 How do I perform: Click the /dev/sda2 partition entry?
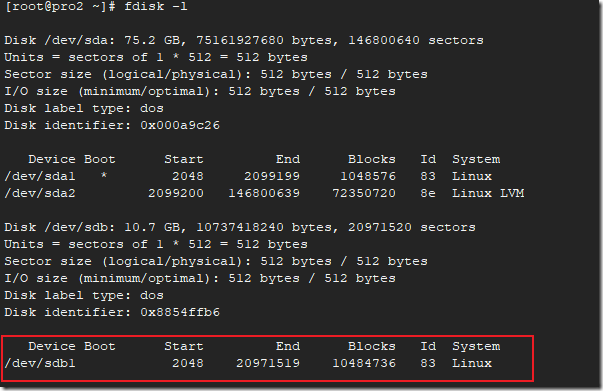[x=40, y=193]
